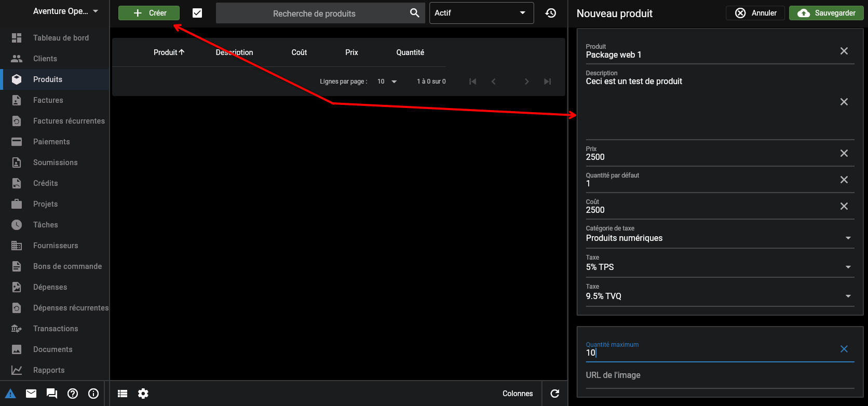Viewport: 868px width, 406px height.
Task: Toggle list view icon in footer
Action: coord(123,394)
